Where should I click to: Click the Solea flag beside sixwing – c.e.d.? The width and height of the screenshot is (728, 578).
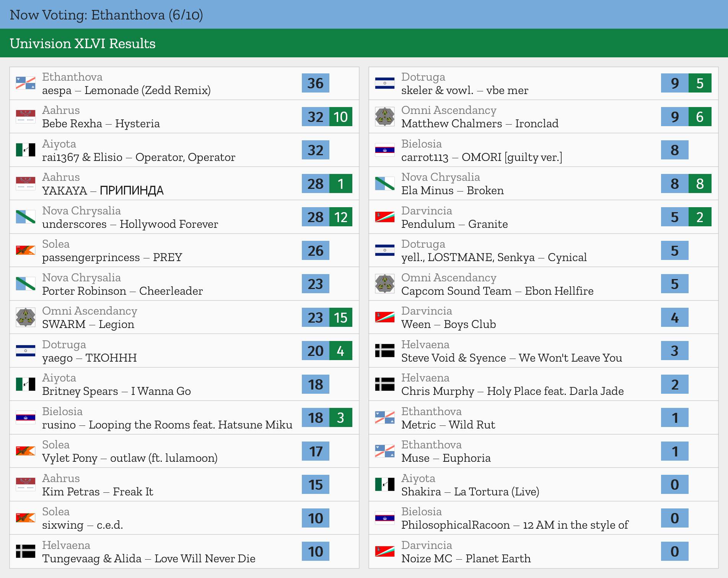click(x=26, y=518)
